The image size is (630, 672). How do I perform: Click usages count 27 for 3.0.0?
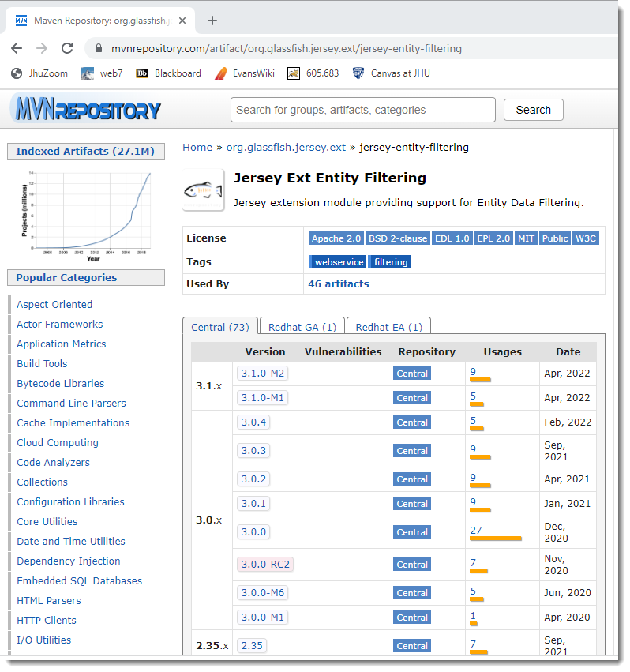pyautogui.click(x=476, y=530)
